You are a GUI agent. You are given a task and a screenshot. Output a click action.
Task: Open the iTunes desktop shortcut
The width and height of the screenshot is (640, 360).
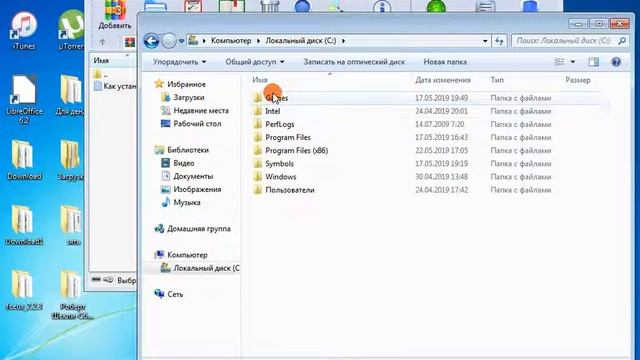24,31
